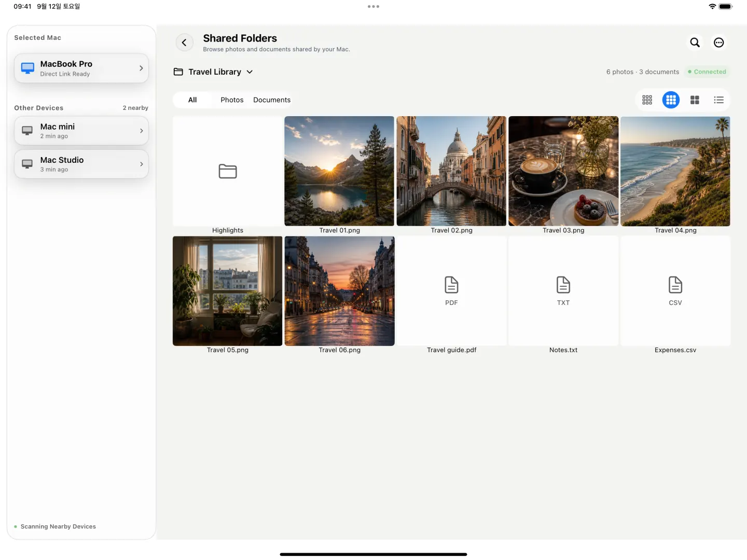
Task: Open the CSV document icon tile
Action: click(x=675, y=291)
